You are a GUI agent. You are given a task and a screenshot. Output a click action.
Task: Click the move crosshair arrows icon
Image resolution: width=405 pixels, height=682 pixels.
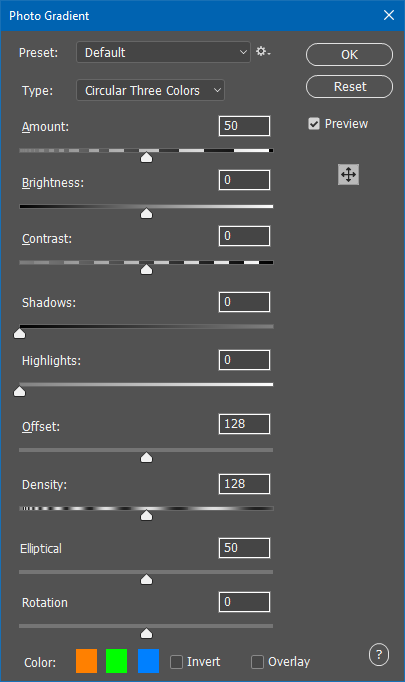(x=348, y=175)
